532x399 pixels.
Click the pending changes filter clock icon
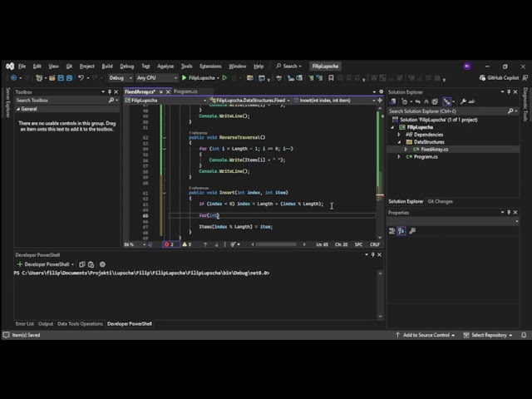(x=404, y=101)
